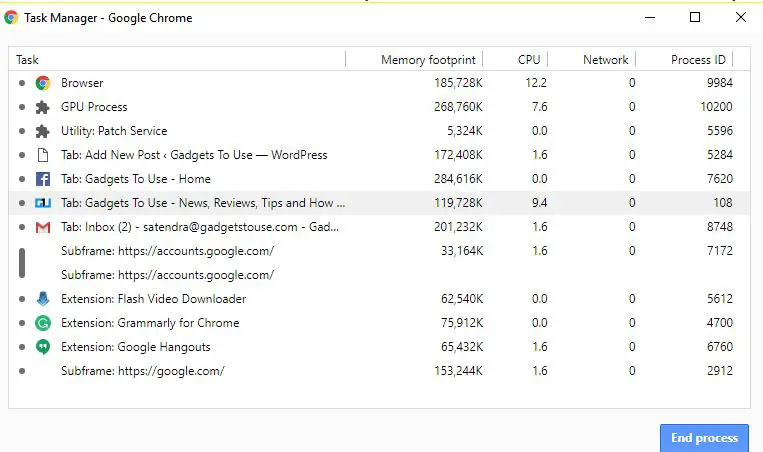Click the Grammarly for Chrome extension icon
The height and width of the screenshot is (452, 763).
pyautogui.click(x=43, y=323)
